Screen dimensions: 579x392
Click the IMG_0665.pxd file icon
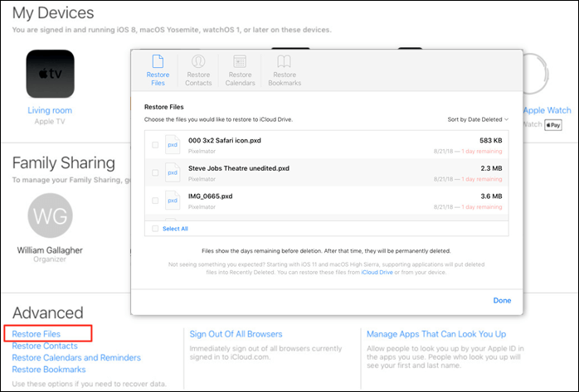[173, 200]
